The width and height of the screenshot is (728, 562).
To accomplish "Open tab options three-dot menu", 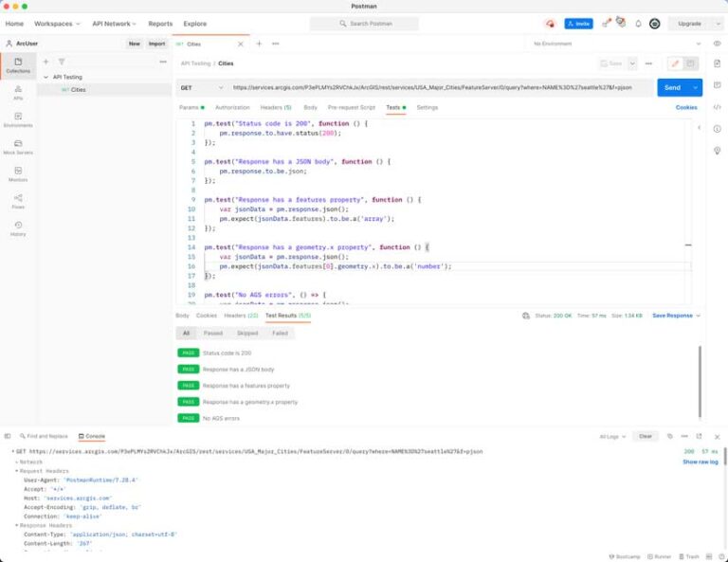I will click(x=275, y=44).
